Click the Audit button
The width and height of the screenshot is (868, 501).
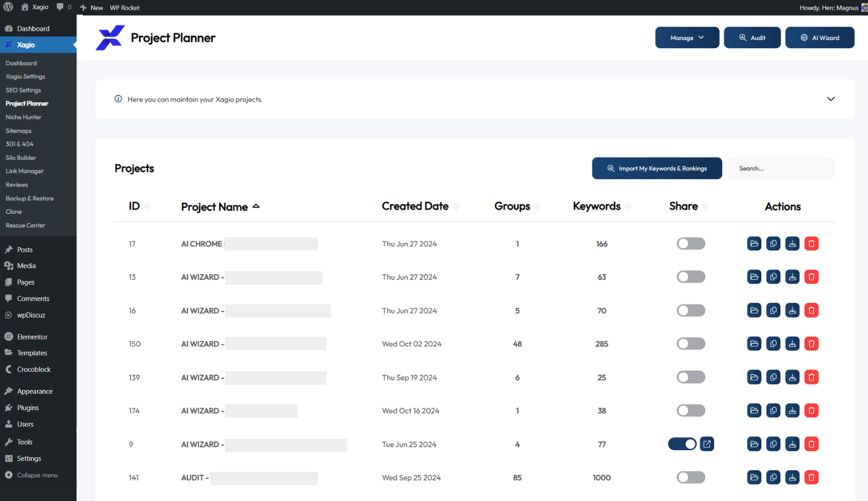click(x=752, y=38)
